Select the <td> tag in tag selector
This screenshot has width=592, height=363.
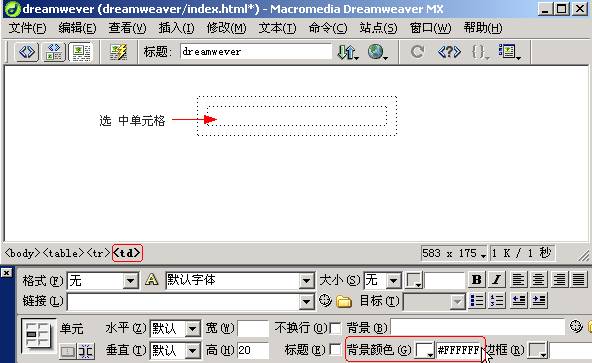[x=127, y=253]
